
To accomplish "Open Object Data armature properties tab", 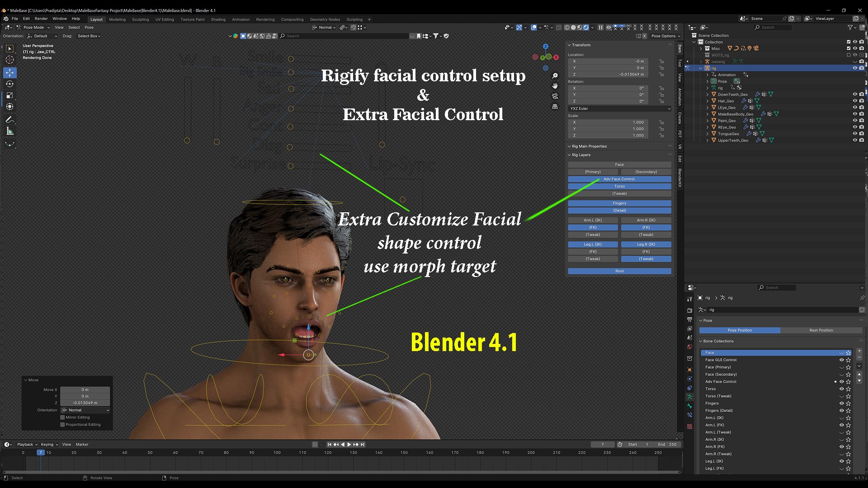I will 689,397.
